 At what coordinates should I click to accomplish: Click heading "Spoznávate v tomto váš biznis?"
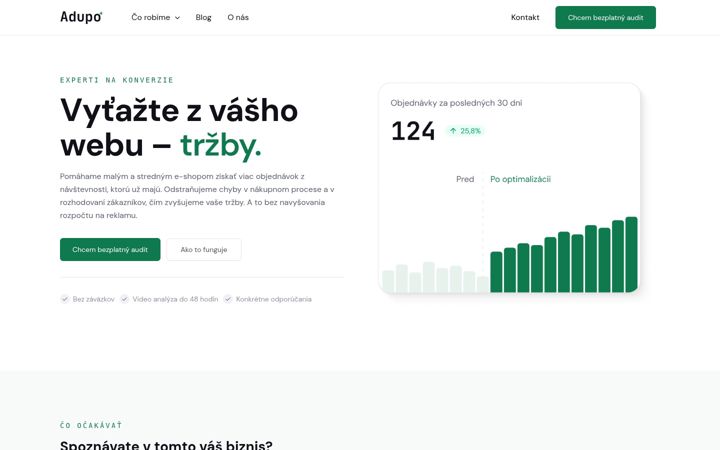point(166,444)
